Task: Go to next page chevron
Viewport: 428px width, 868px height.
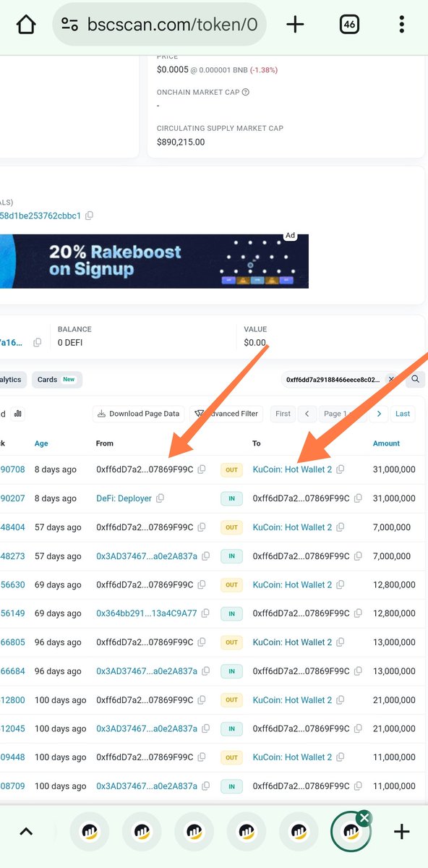Action: tap(379, 414)
